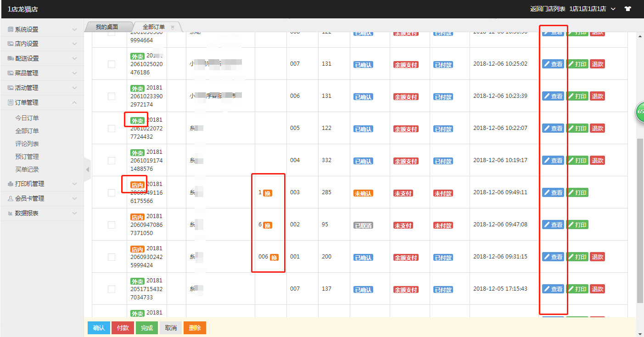This screenshot has width=644, height=337.
Task: Expand the 数据报表 menu
Action: [42, 213]
